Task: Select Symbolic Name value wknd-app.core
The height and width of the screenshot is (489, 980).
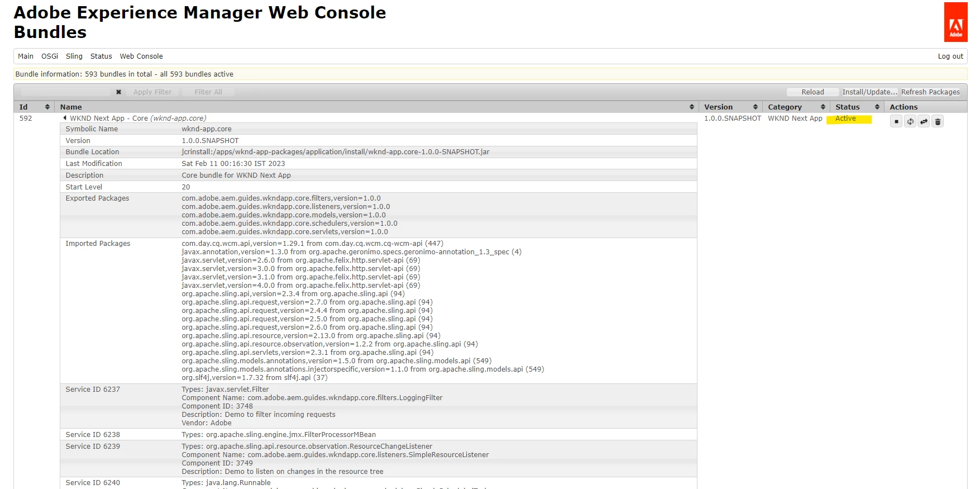Action: pyautogui.click(x=207, y=129)
